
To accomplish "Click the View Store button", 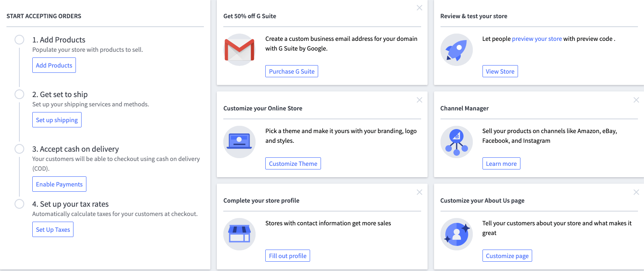I will [x=500, y=71].
